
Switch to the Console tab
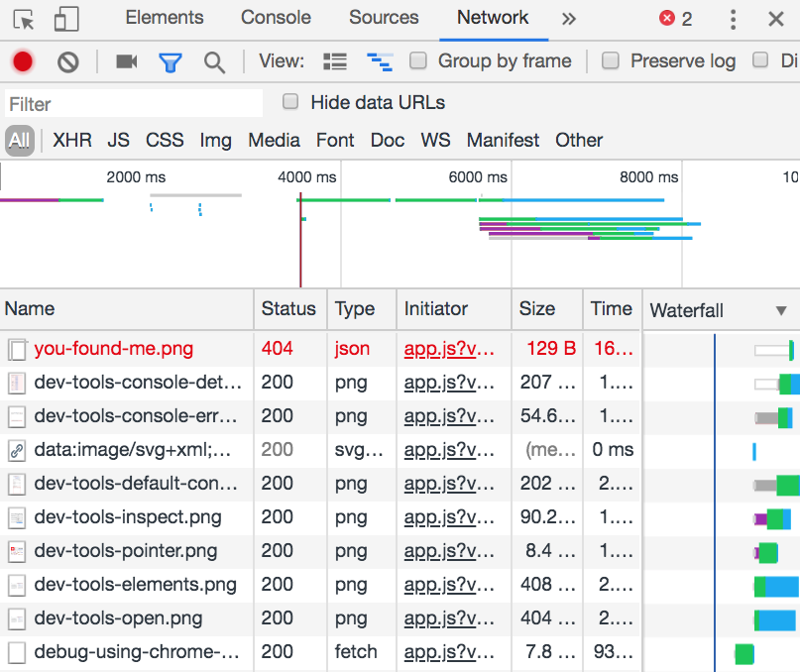(276, 18)
